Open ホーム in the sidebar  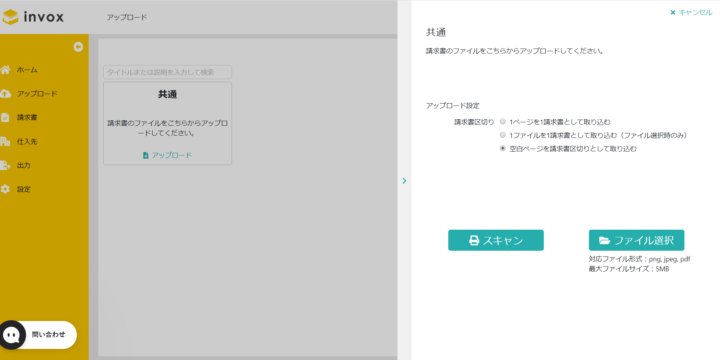coord(27,70)
